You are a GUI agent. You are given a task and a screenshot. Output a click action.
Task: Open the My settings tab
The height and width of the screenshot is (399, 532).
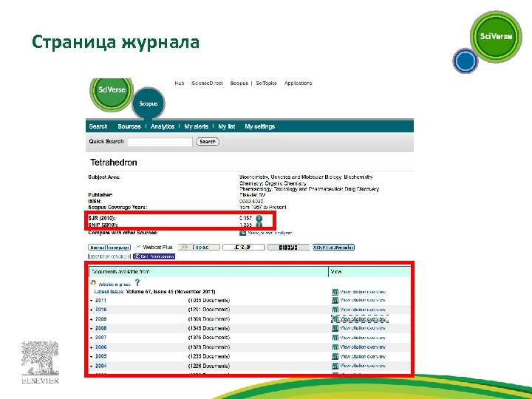[x=259, y=126]
